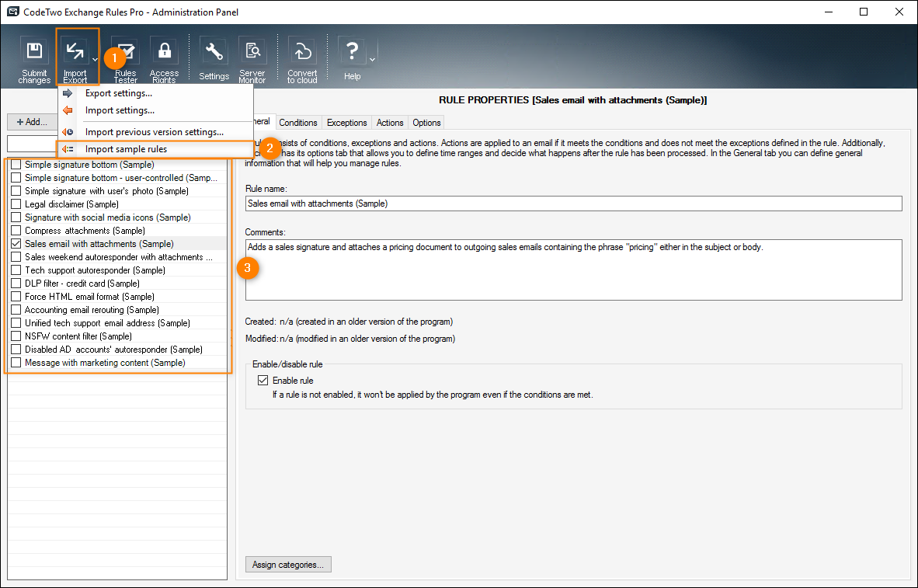Choose Import settings from the menu
This screenshot has height=588, width=918.
156,110
